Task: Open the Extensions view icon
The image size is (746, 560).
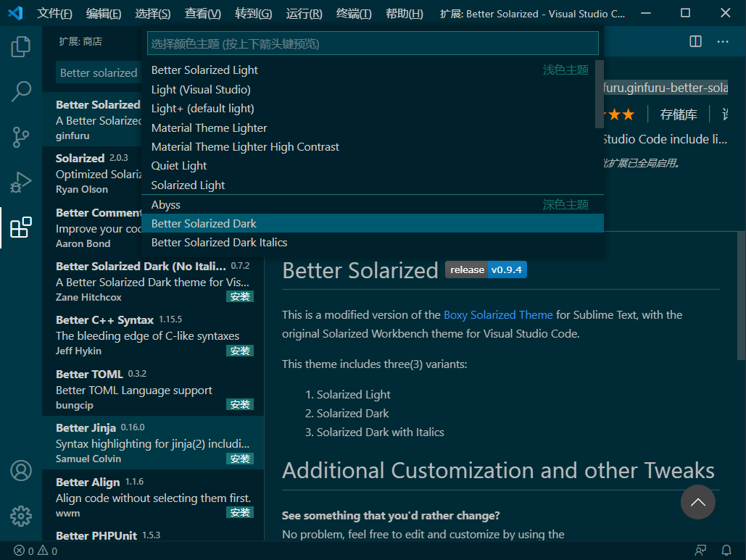Action: click(21, 227)
